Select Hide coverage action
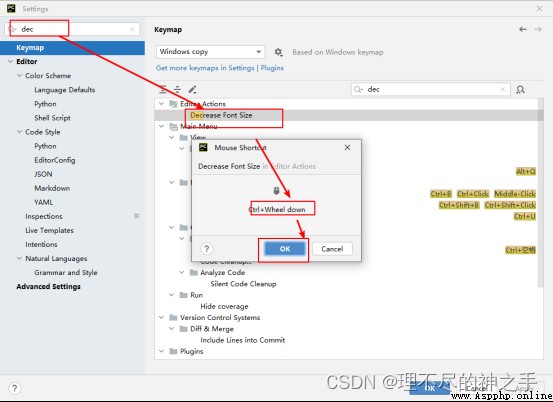The height and width of the screenshot is (402, 553). (224, 306)
